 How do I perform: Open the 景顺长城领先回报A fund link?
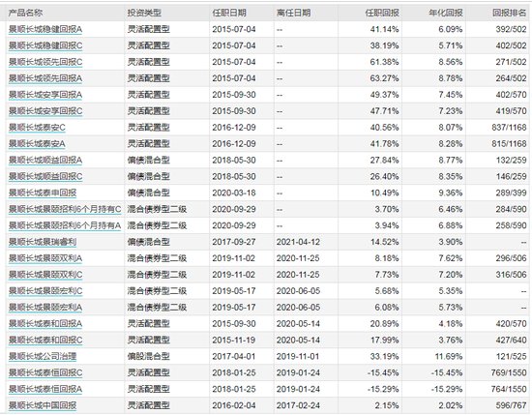pos(45,78)
